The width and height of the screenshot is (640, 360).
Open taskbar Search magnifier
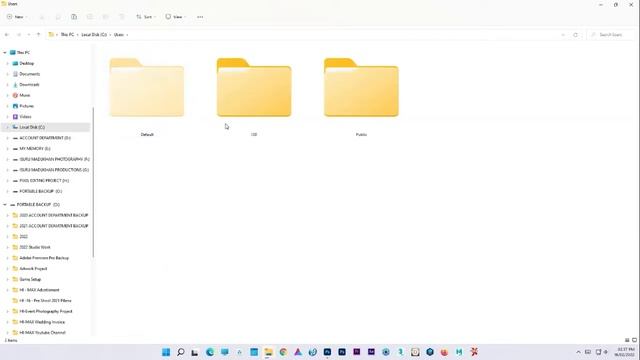(180, 352)
